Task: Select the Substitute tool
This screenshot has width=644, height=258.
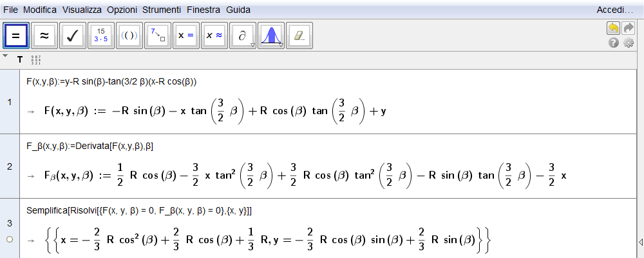Action: pos(158,36)
